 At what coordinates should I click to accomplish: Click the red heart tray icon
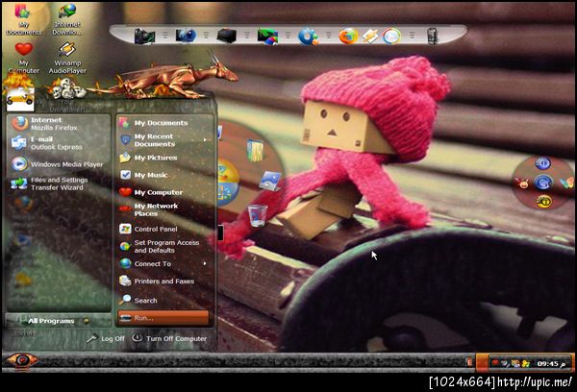[x=495, y=363]
